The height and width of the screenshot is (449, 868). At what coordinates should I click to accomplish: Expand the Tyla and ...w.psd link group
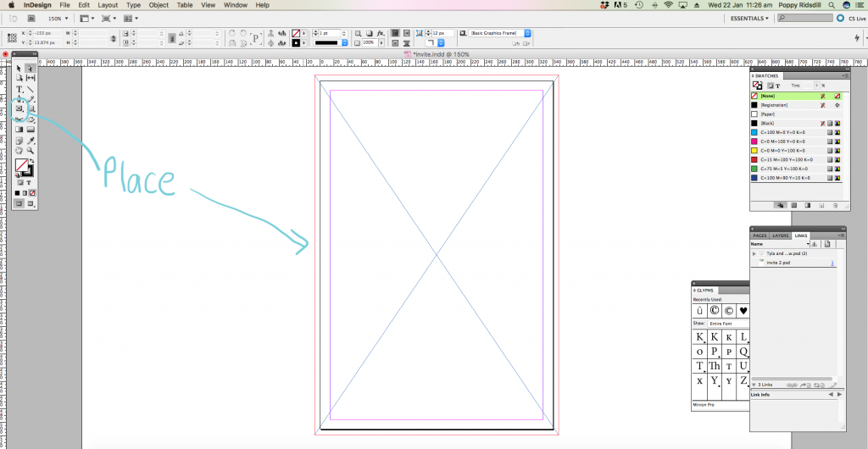pyautogui.click(x=754, y=253)
